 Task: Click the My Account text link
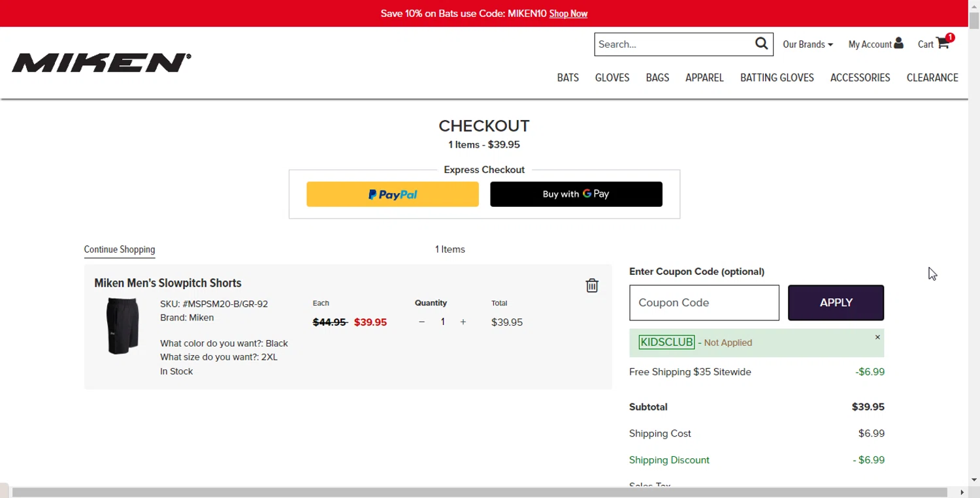[870, 44]
